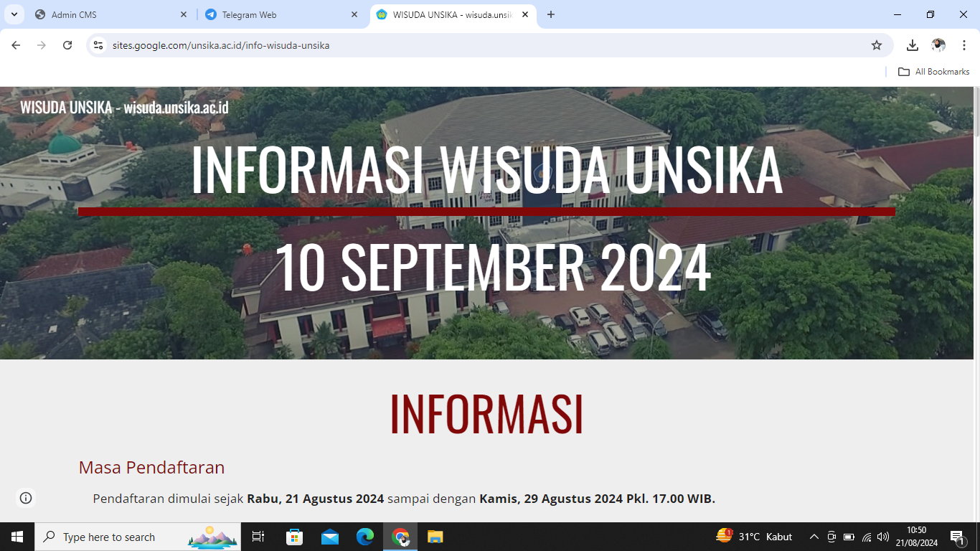Bookmark this page with the star icon
Viewport: 980px width, 551px height.
pos(877,45)
